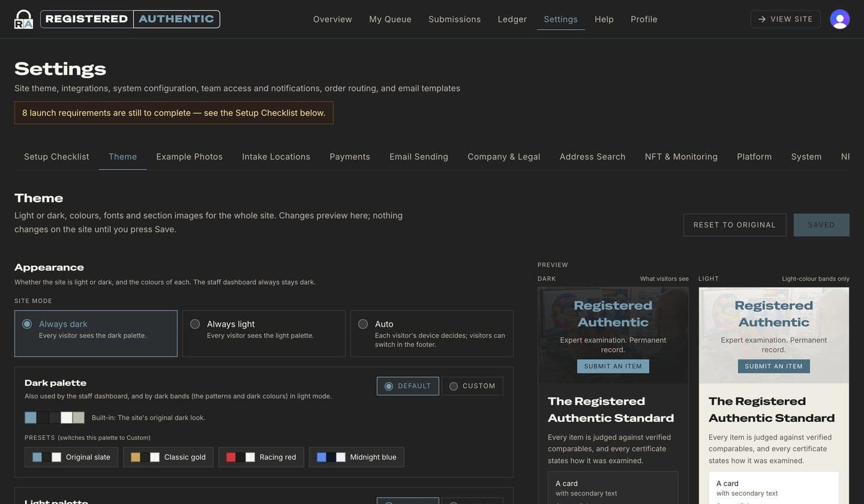The image size is (864, 504).
Task: Click the 'SITE MODE' label
Action: click(x=33, y=301)
